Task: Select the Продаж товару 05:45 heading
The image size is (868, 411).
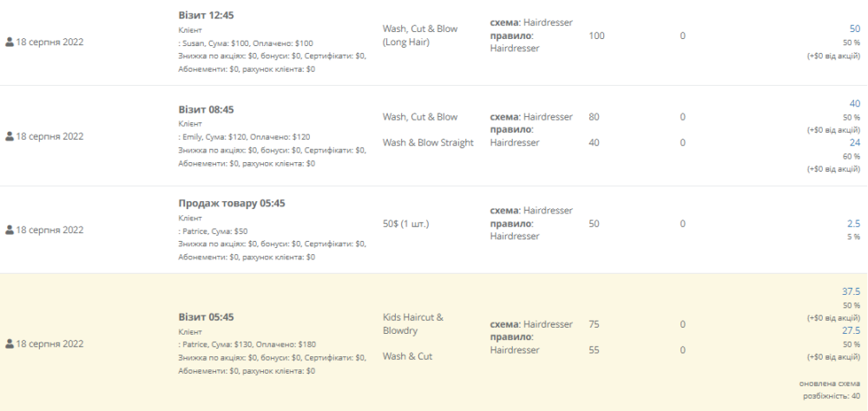Action: pyautogui.click(x=232, y=204)
